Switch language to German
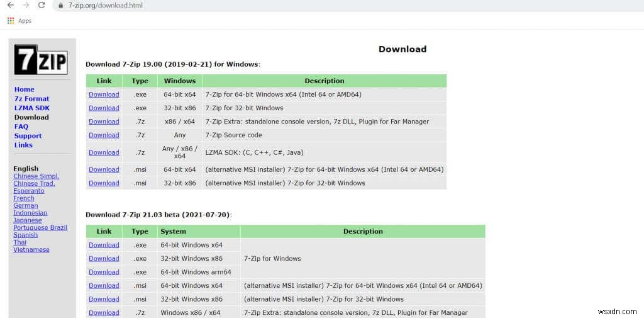 [x=25, y=206]
